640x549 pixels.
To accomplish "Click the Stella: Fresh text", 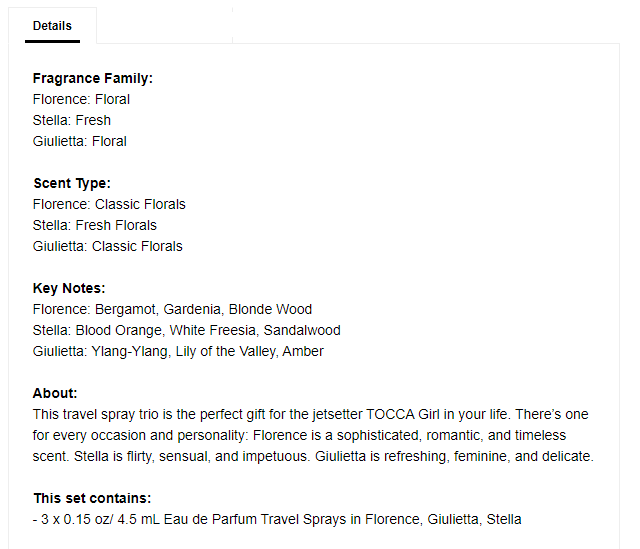I will tap(72, 120).
